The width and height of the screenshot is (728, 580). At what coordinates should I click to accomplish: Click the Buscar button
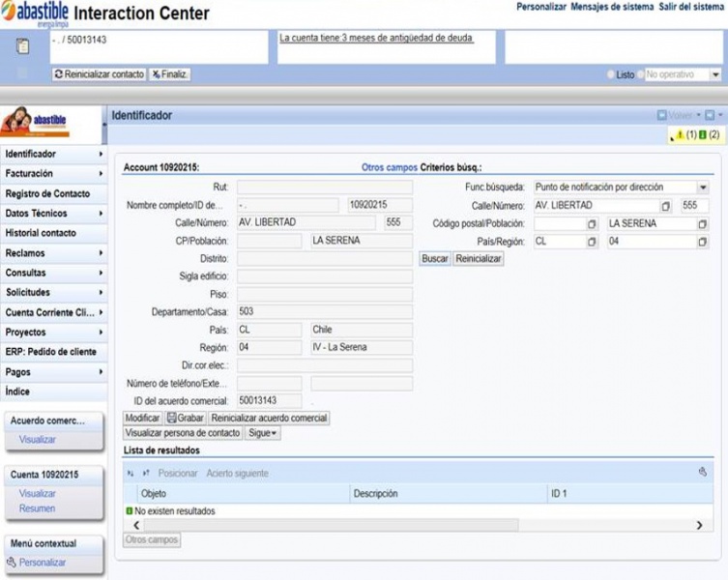(434, 259)
